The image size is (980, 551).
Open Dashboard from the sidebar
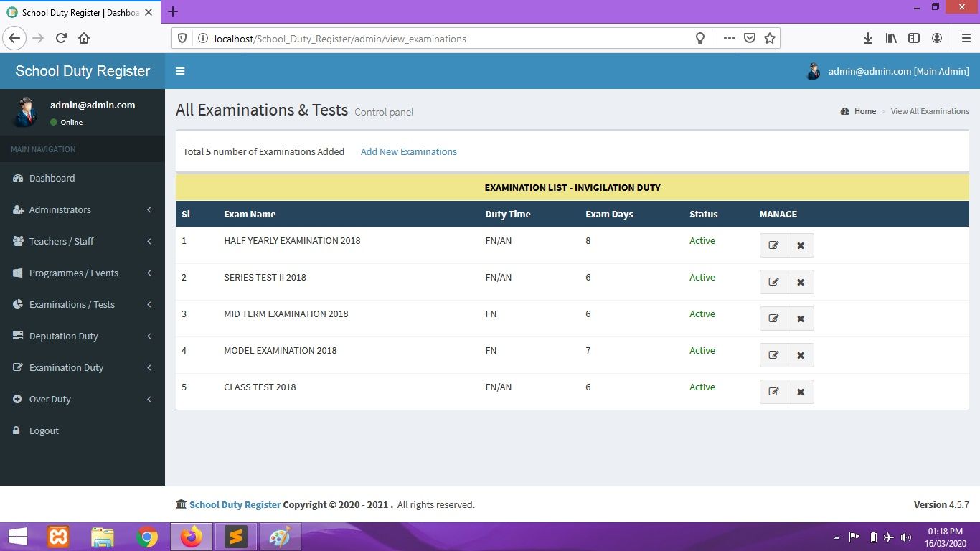pyautogui.click(x=52, y=178)
